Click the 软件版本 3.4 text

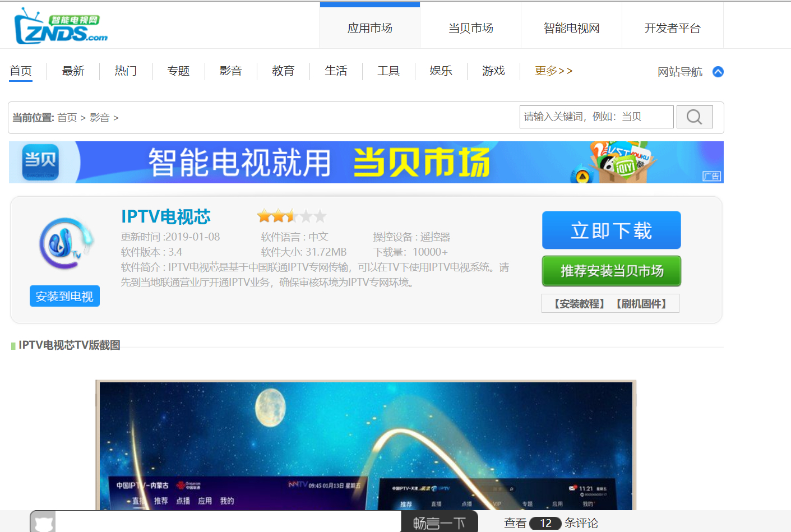[x=151, y=252]
